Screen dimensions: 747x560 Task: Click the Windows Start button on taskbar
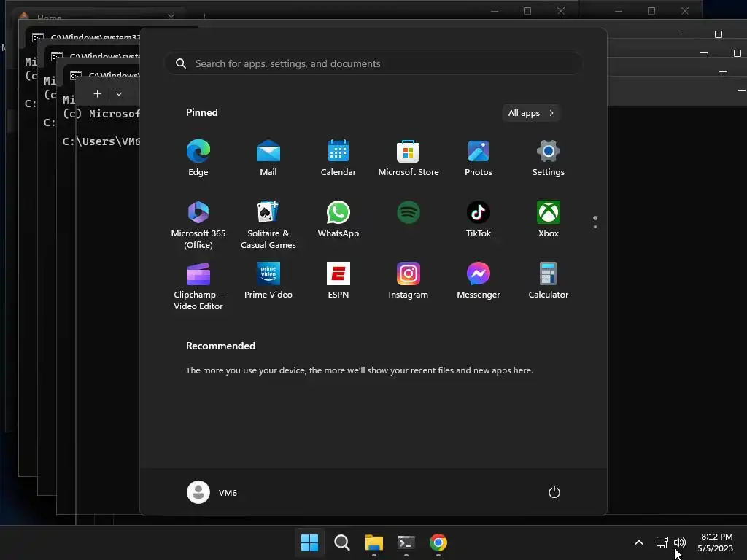pos(309,542)
